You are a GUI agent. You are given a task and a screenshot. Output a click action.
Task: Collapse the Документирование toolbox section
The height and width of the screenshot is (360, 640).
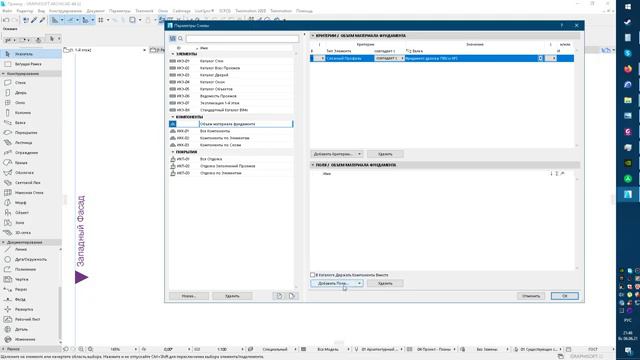click(4, 242)
